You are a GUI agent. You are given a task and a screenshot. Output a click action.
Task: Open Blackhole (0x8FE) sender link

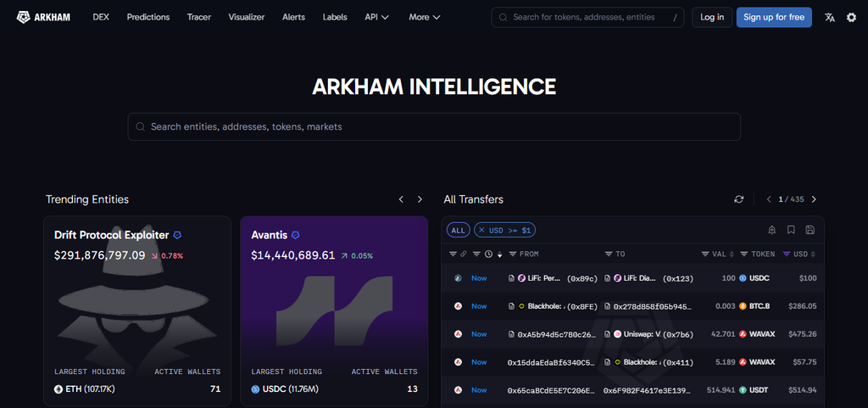tap(553, 305)
